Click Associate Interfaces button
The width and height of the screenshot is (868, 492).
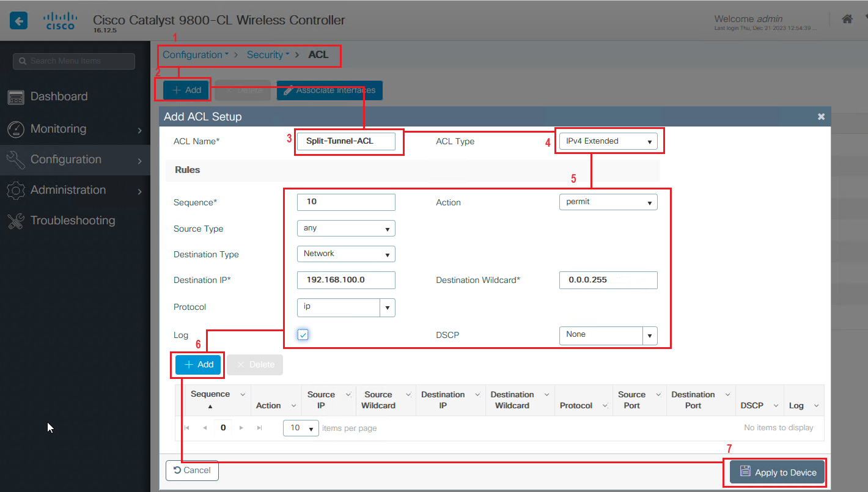click(329, 90)
